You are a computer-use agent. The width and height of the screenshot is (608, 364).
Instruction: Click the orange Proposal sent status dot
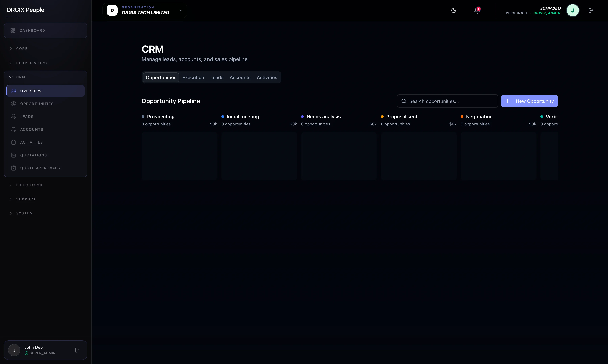click(x=382, y=117)
